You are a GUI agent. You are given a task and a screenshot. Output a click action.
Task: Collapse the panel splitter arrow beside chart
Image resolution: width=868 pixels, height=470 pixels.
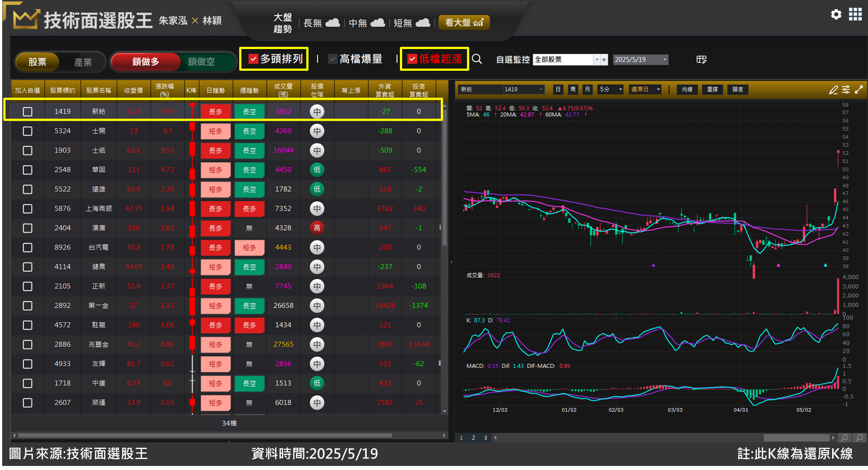[452, 262]
